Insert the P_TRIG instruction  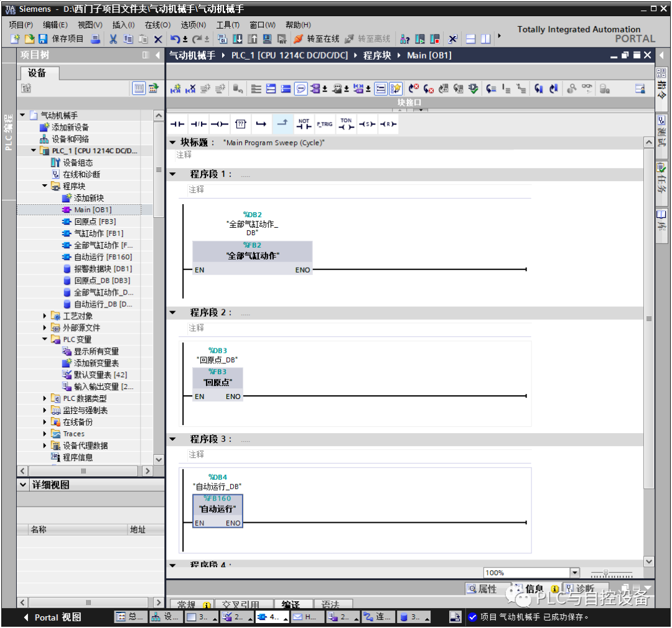point(324,124)
